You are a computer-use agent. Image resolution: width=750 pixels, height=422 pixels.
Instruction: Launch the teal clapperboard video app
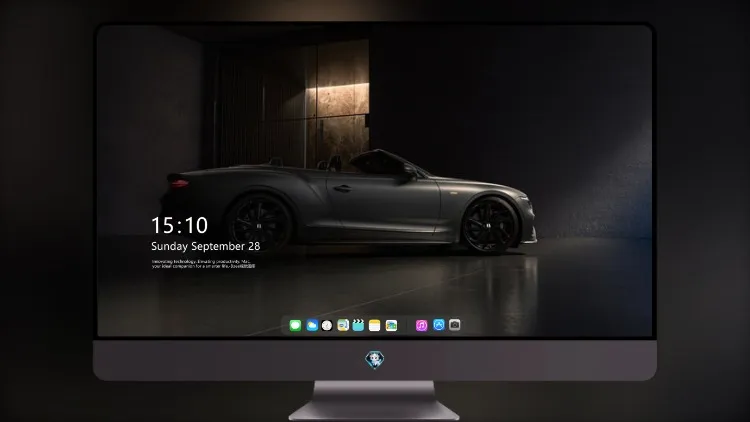pyautogui.click(x=358, y=325)
